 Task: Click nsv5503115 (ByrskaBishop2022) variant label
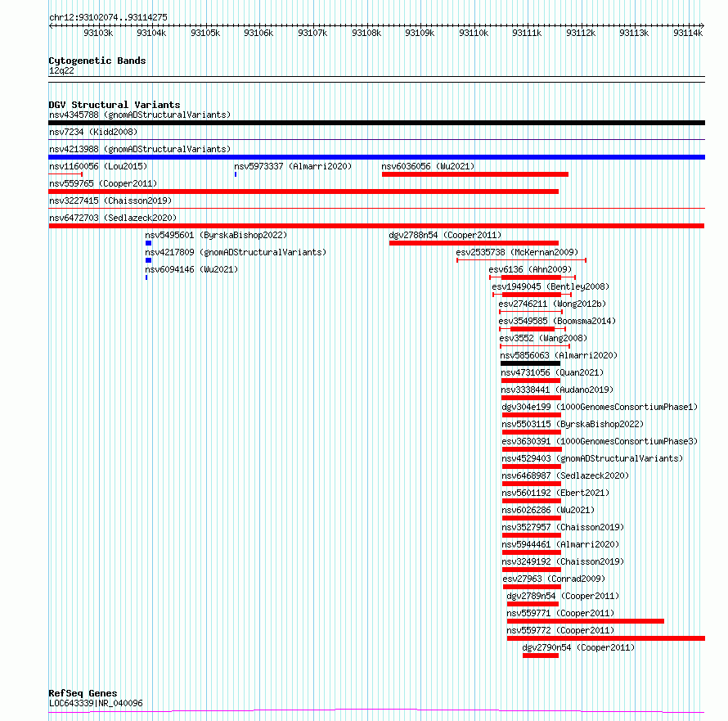pos(573,424)
